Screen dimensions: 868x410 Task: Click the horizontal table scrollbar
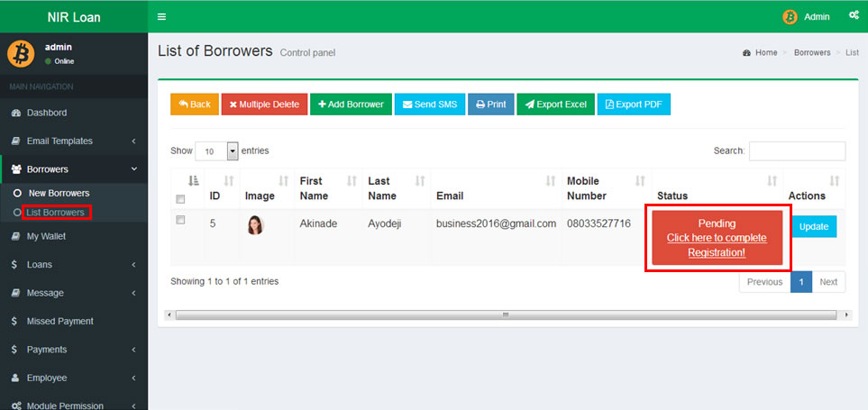(x=506, y=315)
